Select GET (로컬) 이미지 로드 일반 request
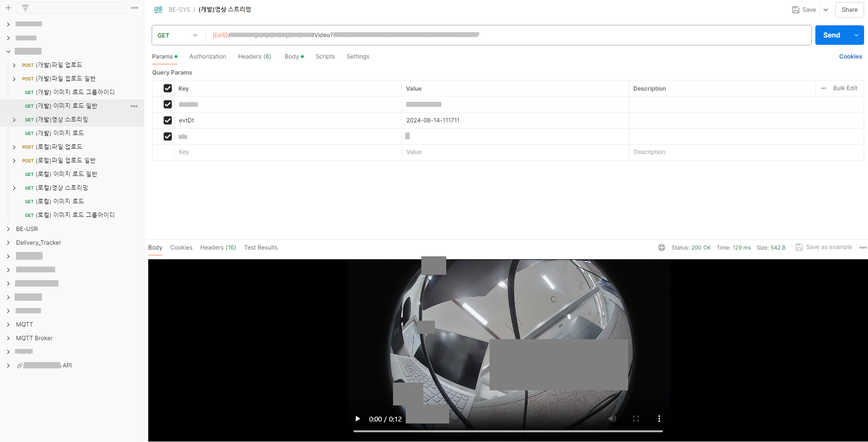 coord(61,174)
